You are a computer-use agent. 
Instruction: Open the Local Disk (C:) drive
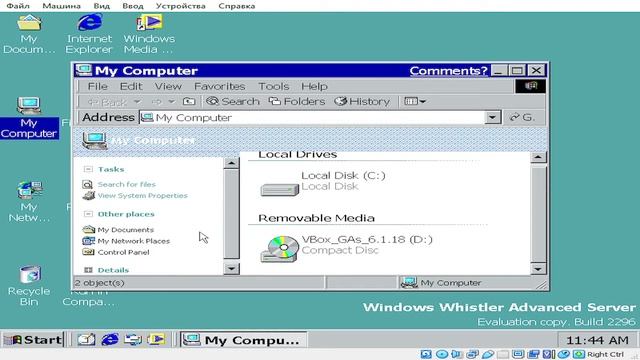click(x=322, y=184)
